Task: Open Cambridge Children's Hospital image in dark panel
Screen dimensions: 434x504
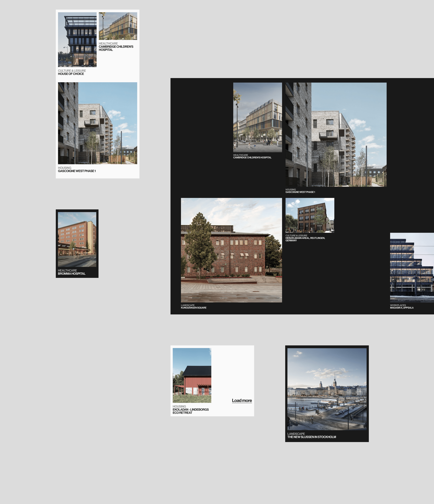Action: 257,117
